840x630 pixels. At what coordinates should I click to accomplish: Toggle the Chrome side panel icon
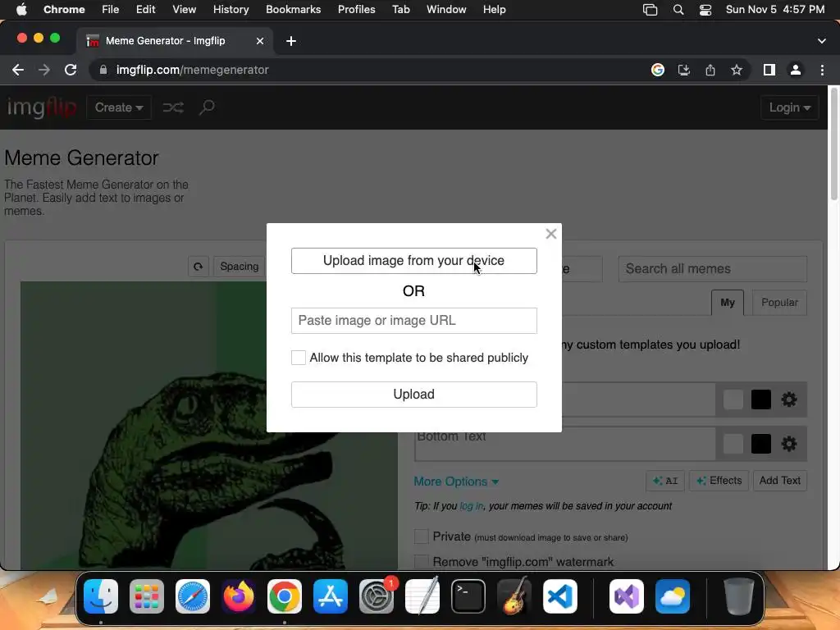(769, 71)
